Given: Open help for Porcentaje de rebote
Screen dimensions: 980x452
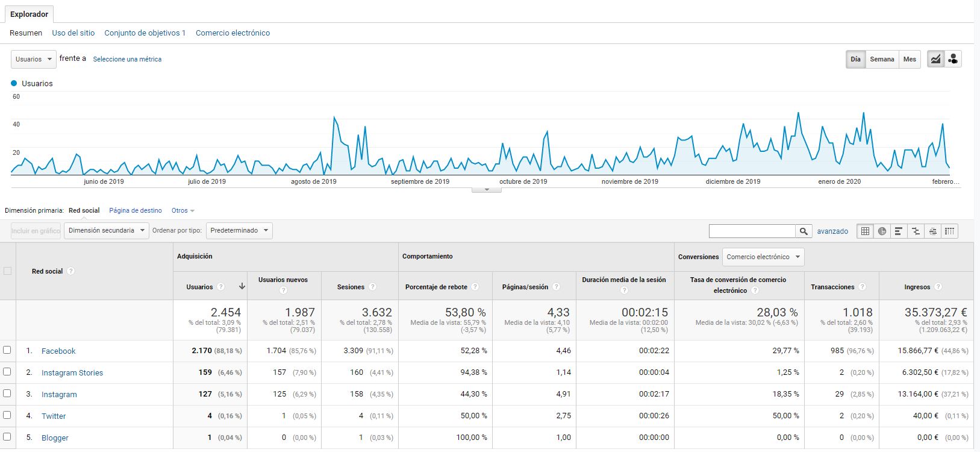Looking at the screenshot, I should click(475, 287).
